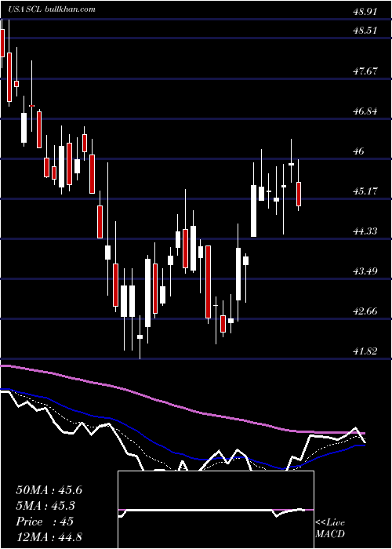Click the 50MA : 45.6 readout
Screen dimensions: 392x549
(49, 490)
